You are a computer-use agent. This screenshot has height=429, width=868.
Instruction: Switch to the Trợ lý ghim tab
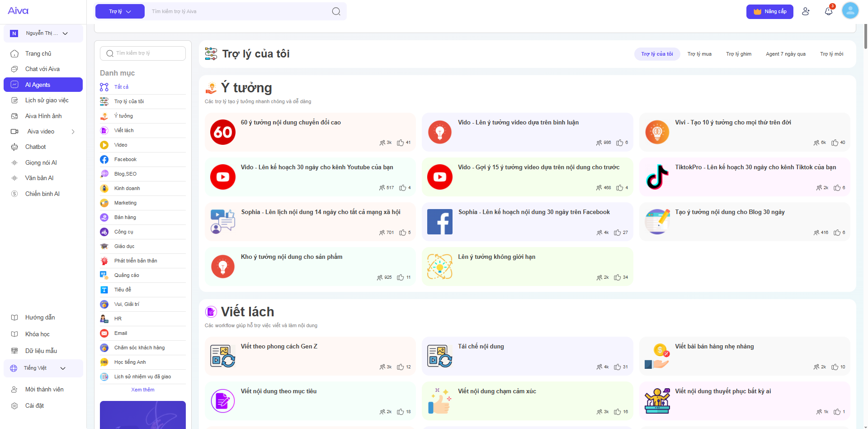pos(739,54)
